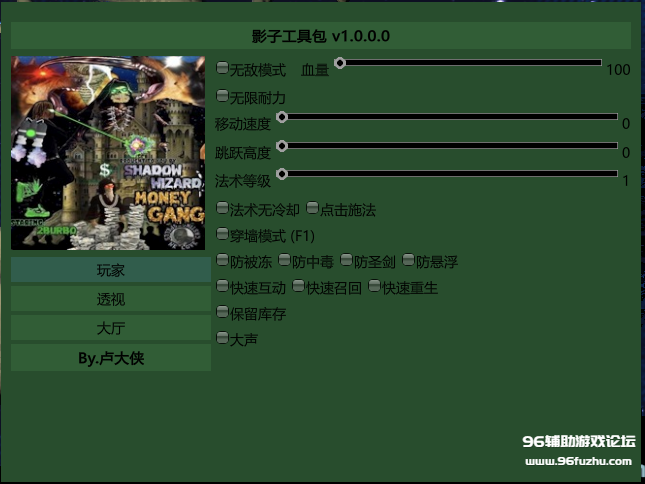The height and width of the screenshot is (484, 645).
Task: Toggle the 快速重生 option
Action: 374,286
